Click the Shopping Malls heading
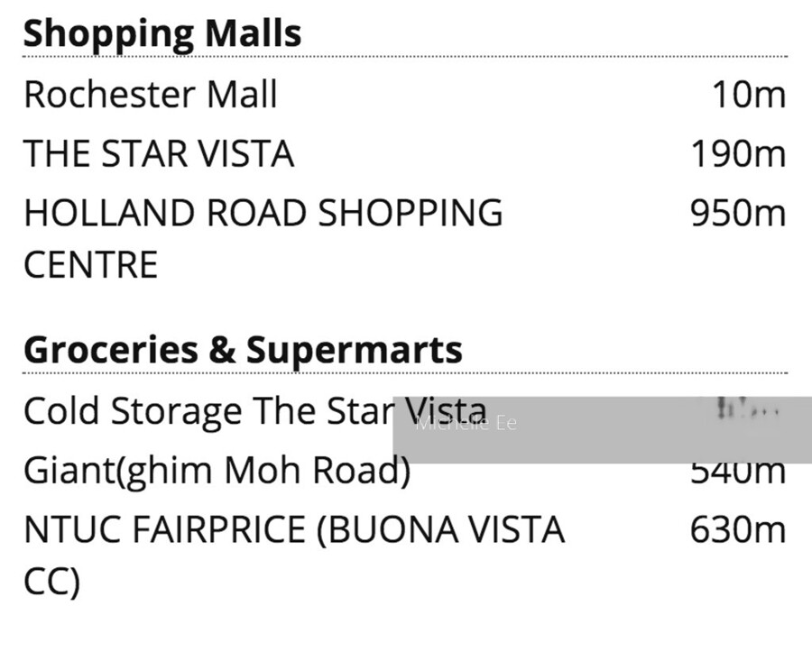The height and width of the screenshot is (661, 812). (162, 34)
